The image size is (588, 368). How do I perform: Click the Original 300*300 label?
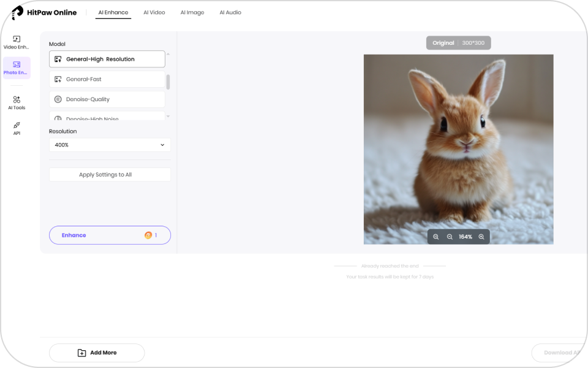point(458,43)
